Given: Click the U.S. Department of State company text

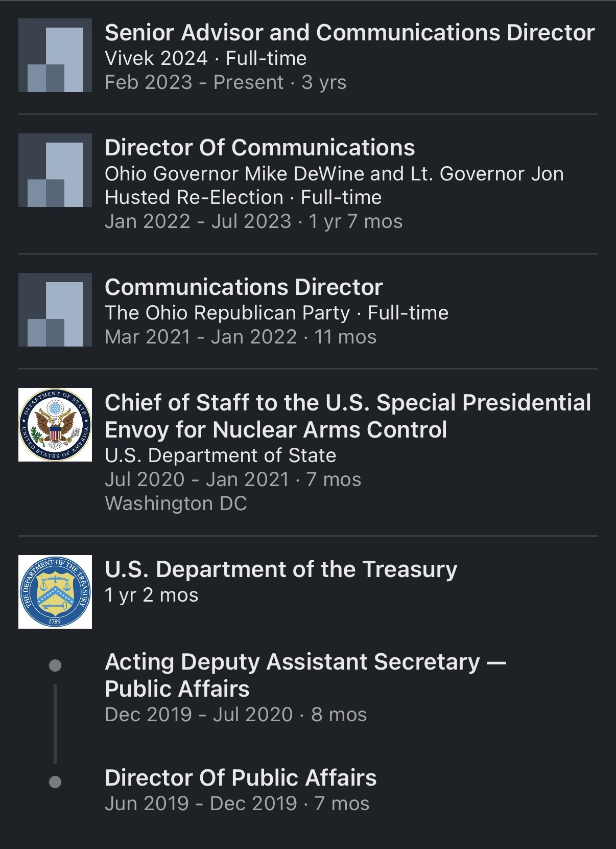Looking at the screenshot, I should point(220,455).
